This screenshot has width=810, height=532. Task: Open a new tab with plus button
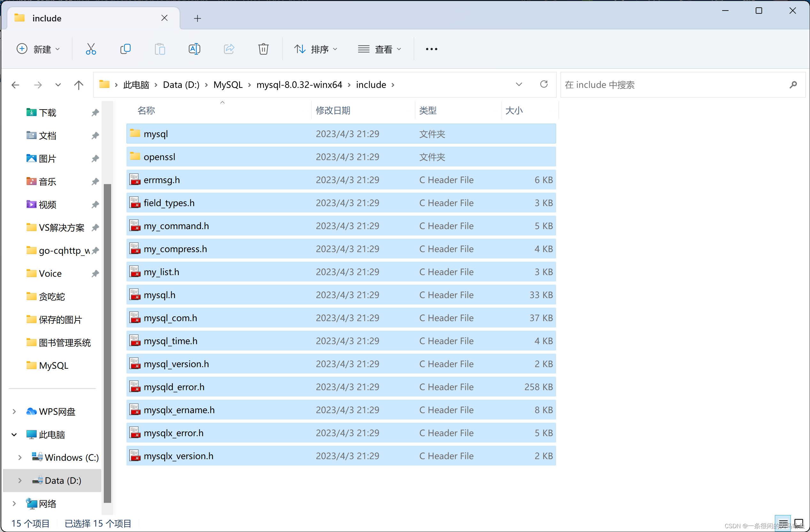click(x=197, y=19)
